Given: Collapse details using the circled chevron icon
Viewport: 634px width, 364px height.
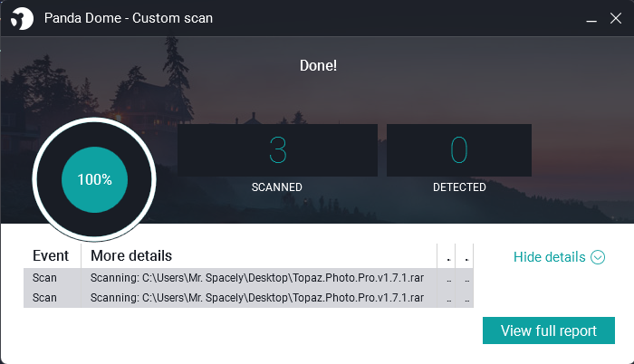Looking at the screenshot, I should pyautogui.click(x=598, y=257).
